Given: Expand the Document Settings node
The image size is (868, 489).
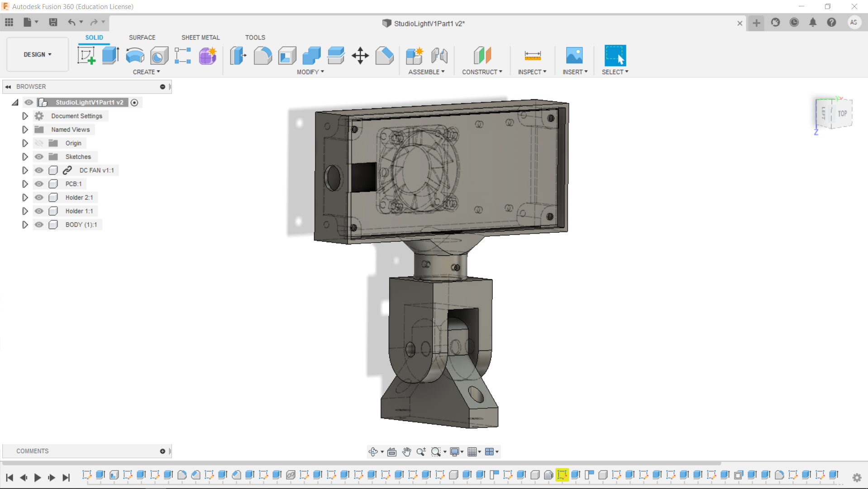Looking at the screenshot, I should point(25,116).
